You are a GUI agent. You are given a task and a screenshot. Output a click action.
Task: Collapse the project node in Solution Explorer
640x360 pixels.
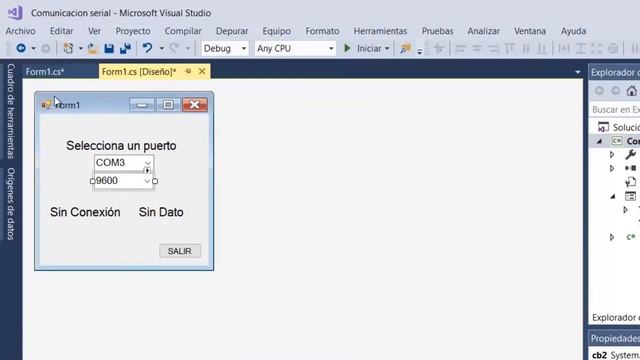pos(600,141)
